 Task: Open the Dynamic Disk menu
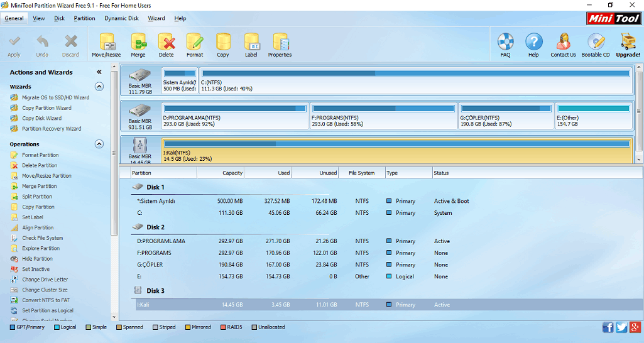tap(121, 18)
